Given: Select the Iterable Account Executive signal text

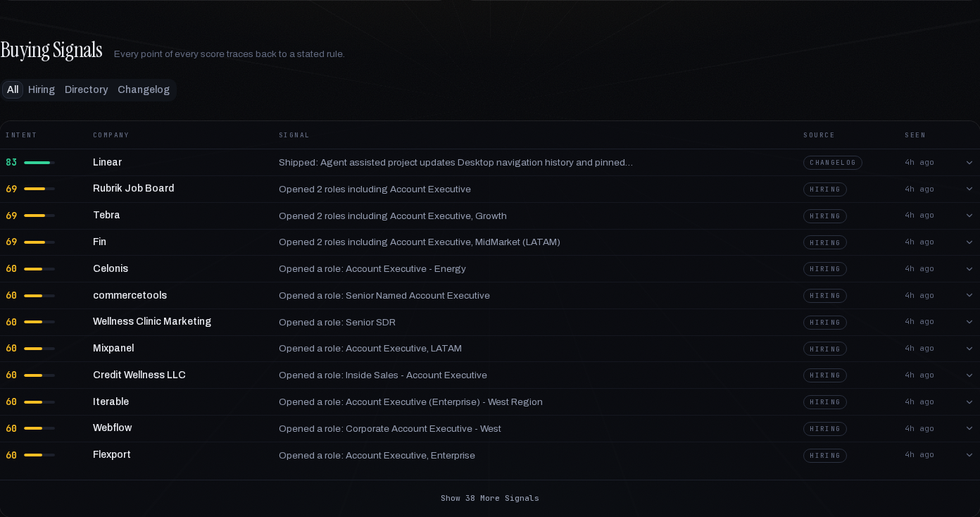Looking at the screenshot, I should point(410,402).
